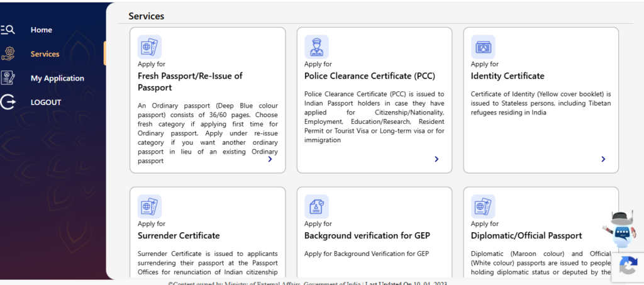Click the Logout arrow icon

[8, 102]
